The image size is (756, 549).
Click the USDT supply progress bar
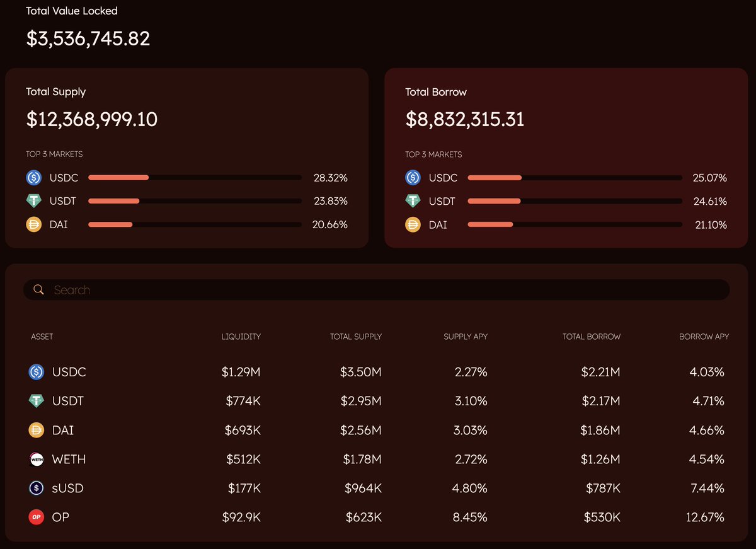coord(195,201)
